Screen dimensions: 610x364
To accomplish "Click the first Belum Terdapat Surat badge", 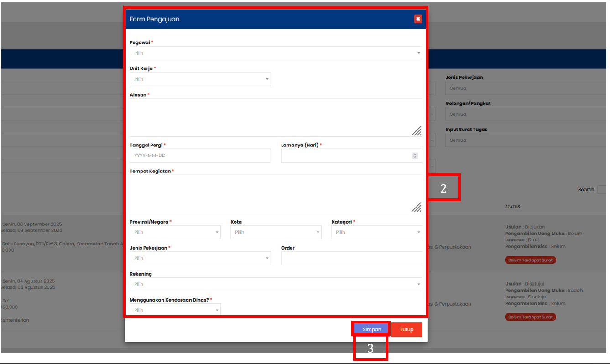I will point(530,260).
